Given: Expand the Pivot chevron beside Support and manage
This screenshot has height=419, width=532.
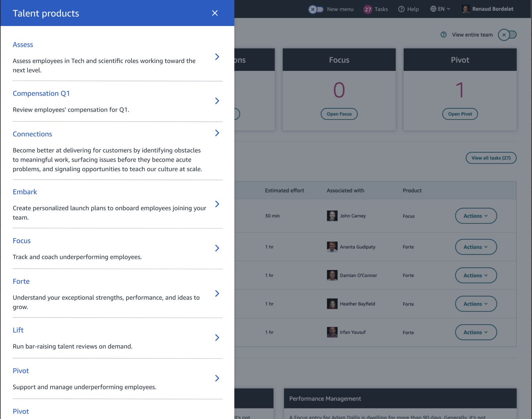Looking at the screenshot, I should coord(217,378).
